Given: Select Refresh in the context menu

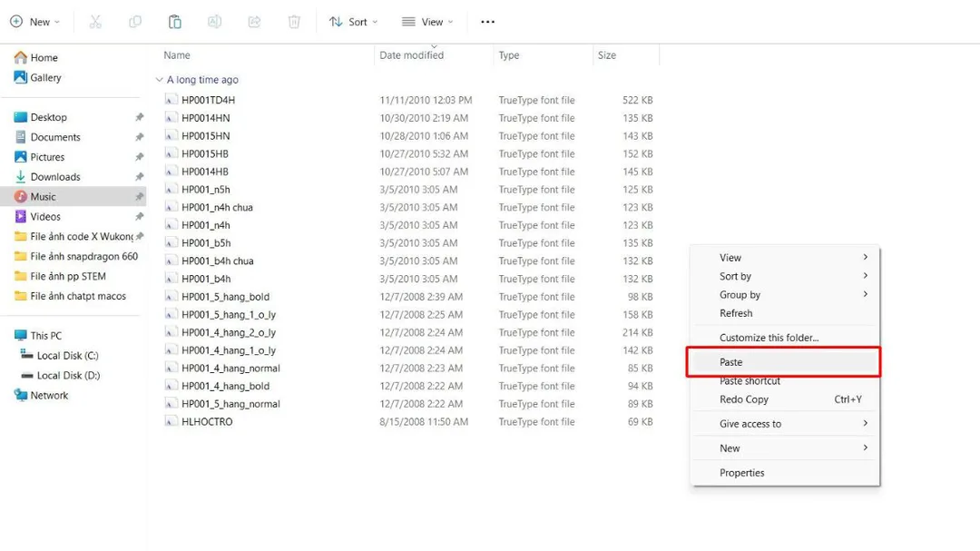Looking at the screenshot, I should (736, 313).
